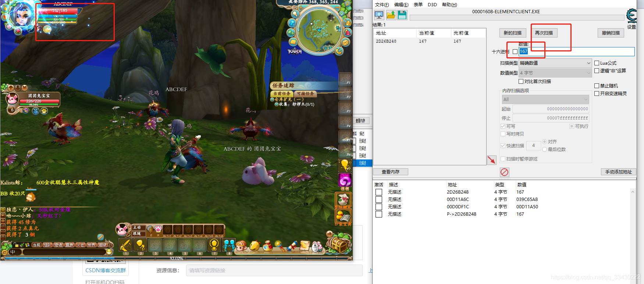Viewport: 644px width, 284px height.
Task: Sort results by the 当前值 column header
Action: point(434,33)
